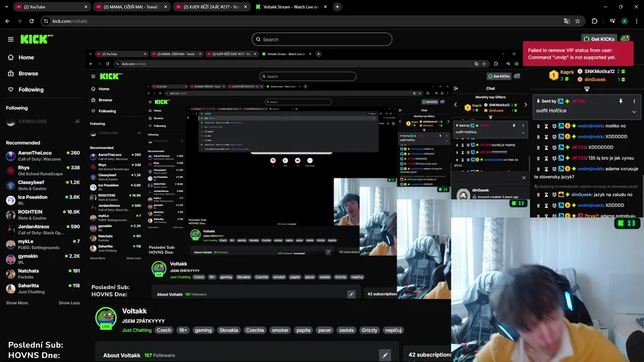Open Ice Poseidon recommended channel
This screenshot has height=362, width=644.
[43, 200]
